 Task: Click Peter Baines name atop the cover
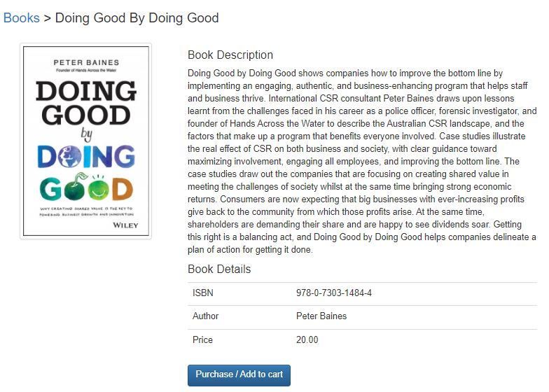[x=86, y=62]
